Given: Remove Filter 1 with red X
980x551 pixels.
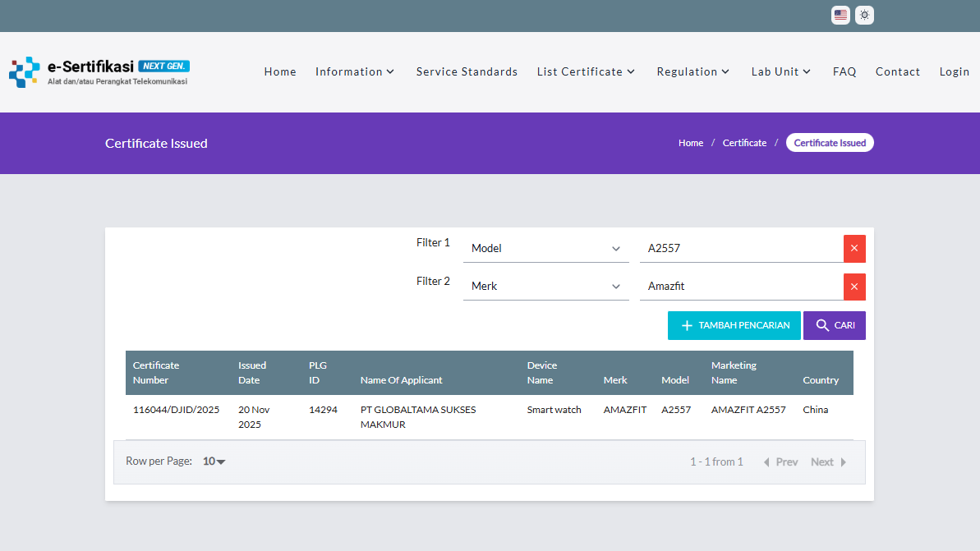Looking at the screenshot, I should coord(854,248).
